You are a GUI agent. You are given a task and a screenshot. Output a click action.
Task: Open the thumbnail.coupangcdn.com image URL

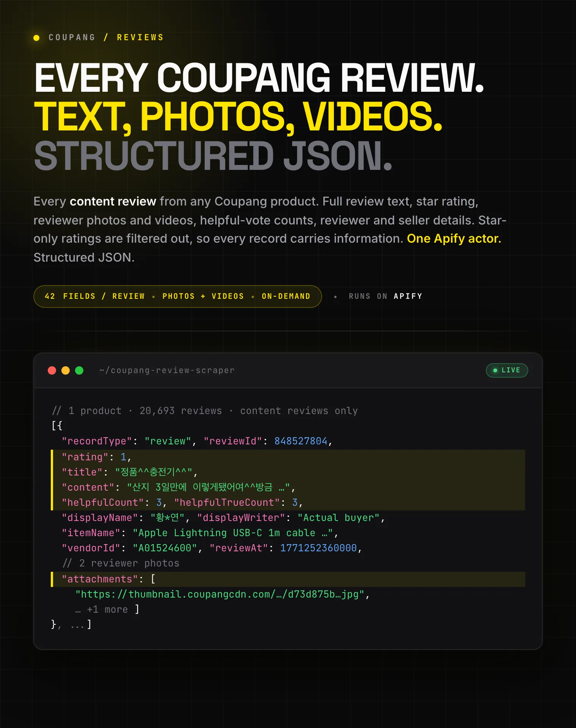[220, 594]
